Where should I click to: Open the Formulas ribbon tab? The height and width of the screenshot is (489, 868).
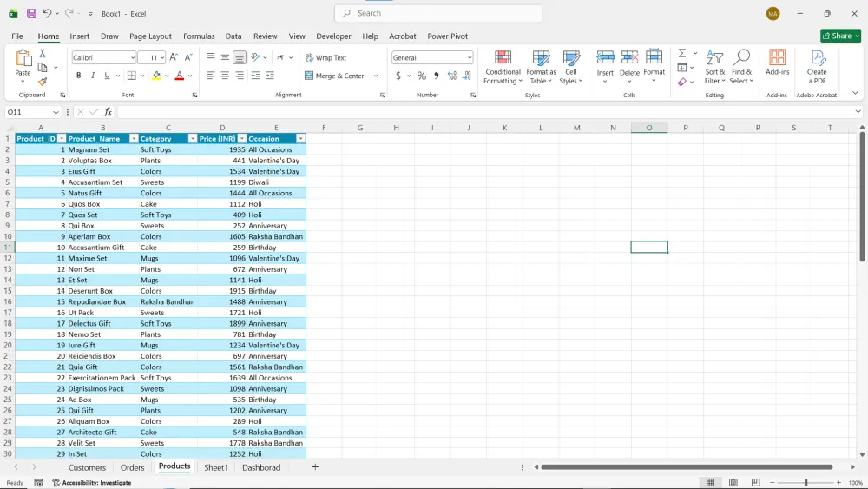199,36
